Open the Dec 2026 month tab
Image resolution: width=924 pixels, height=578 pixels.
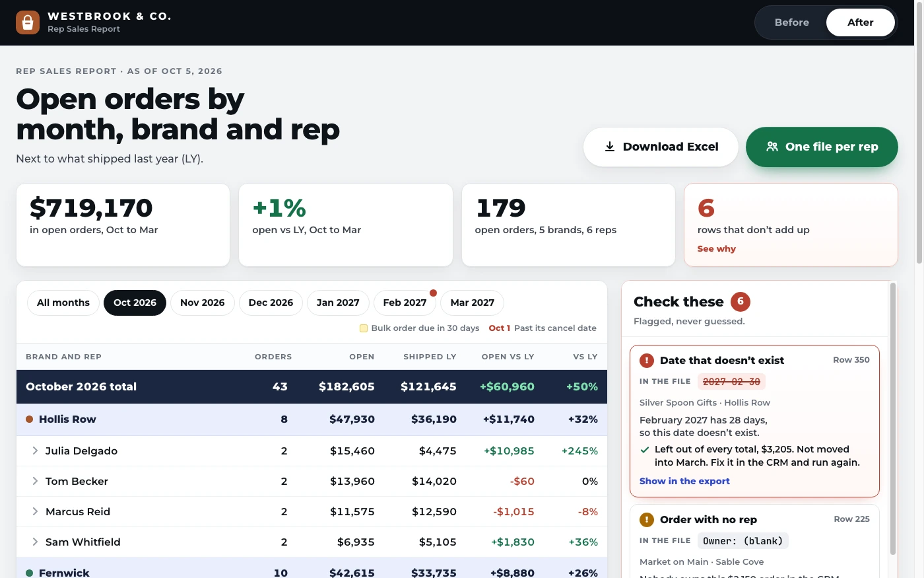point(271,303)
